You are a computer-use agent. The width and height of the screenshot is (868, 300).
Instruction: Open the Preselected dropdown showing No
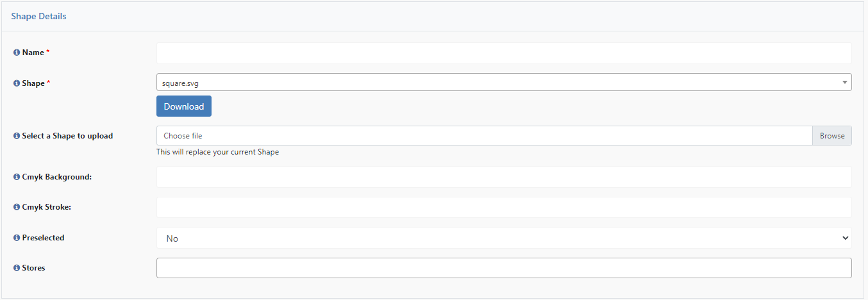tap(504, 238)
